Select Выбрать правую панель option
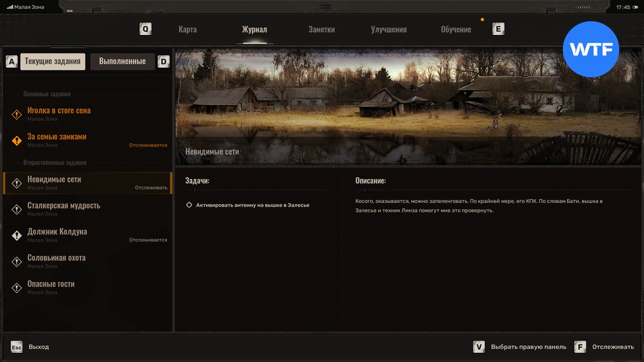The image size is (644, 362). click(528, 347)
